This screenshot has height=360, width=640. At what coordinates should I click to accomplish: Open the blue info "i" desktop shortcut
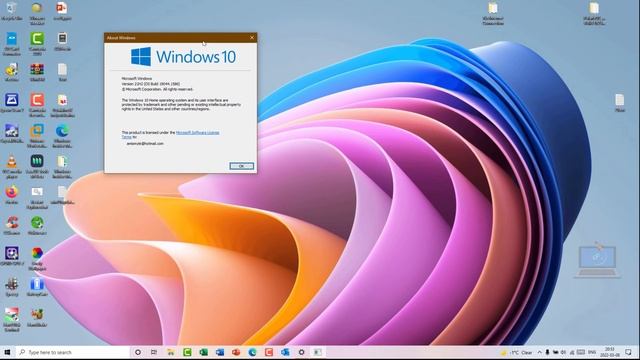click(x=37, y=287)
